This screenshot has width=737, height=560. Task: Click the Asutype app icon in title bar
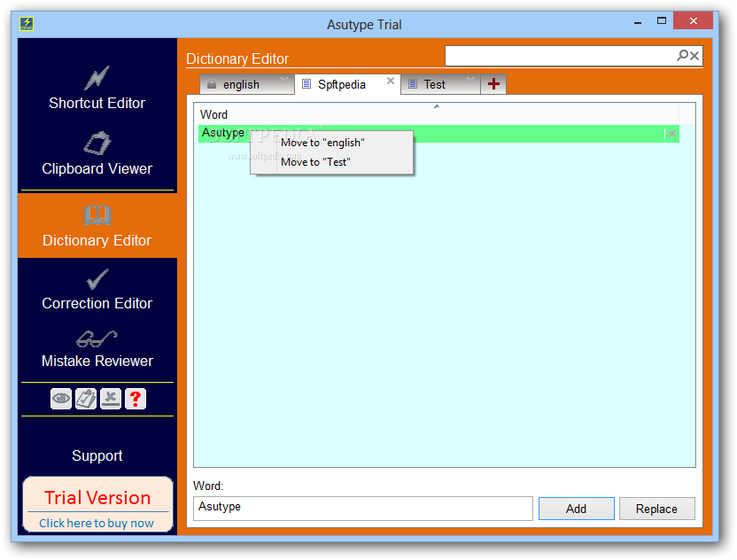pos(27,24)
